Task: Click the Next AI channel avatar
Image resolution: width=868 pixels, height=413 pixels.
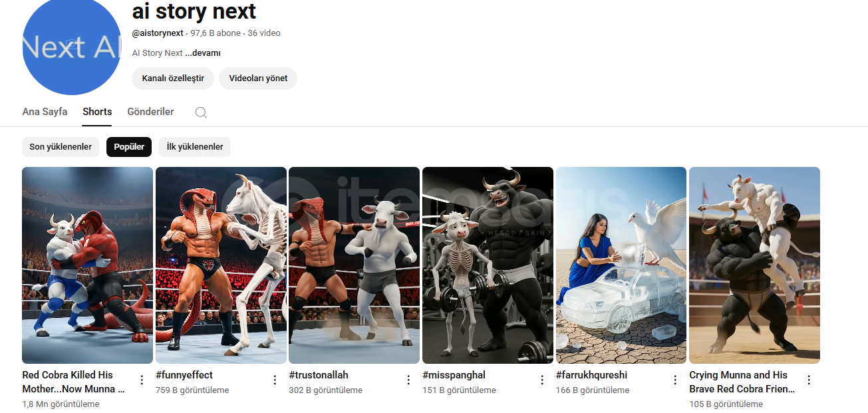Action: [72, 47]
